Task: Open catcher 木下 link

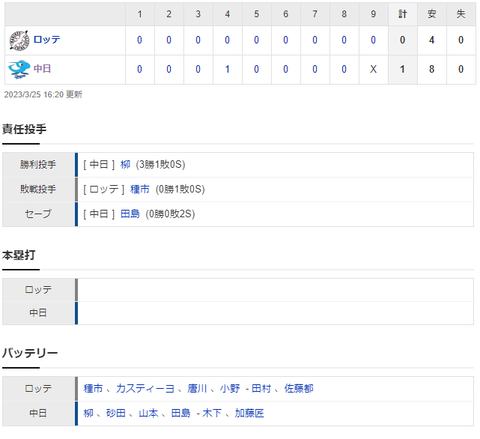Action: coord(212,413)
